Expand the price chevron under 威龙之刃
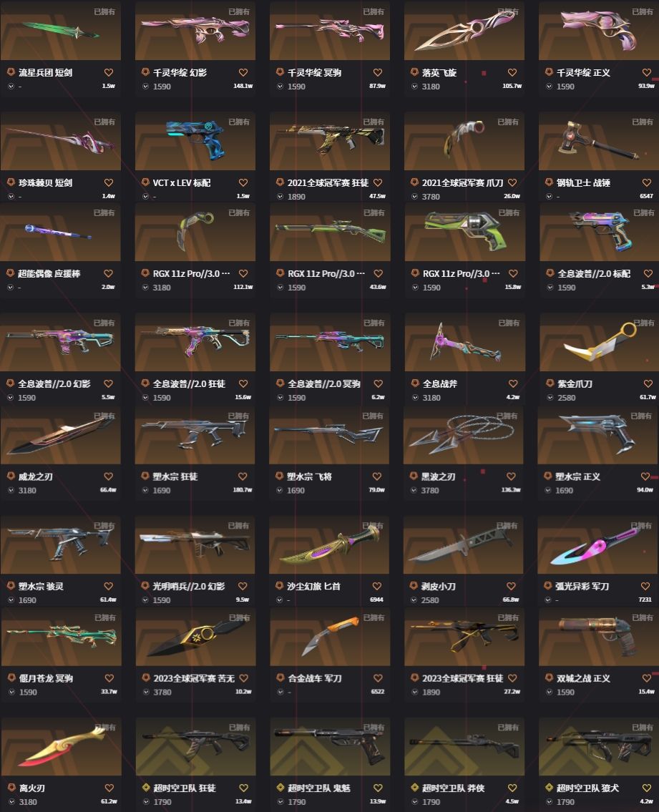This screenshot has height=812, width=659. (x=10, y=490)
